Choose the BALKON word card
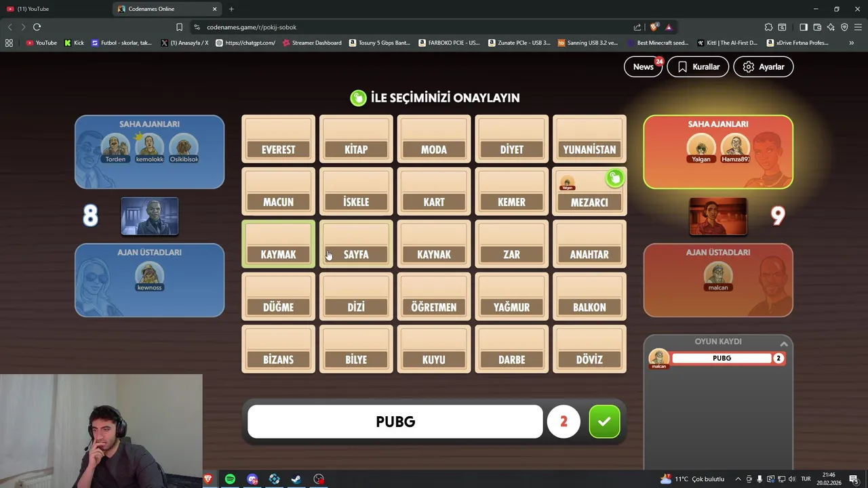Viewport: 868px width, 488px height. click(x=589, y=297)
